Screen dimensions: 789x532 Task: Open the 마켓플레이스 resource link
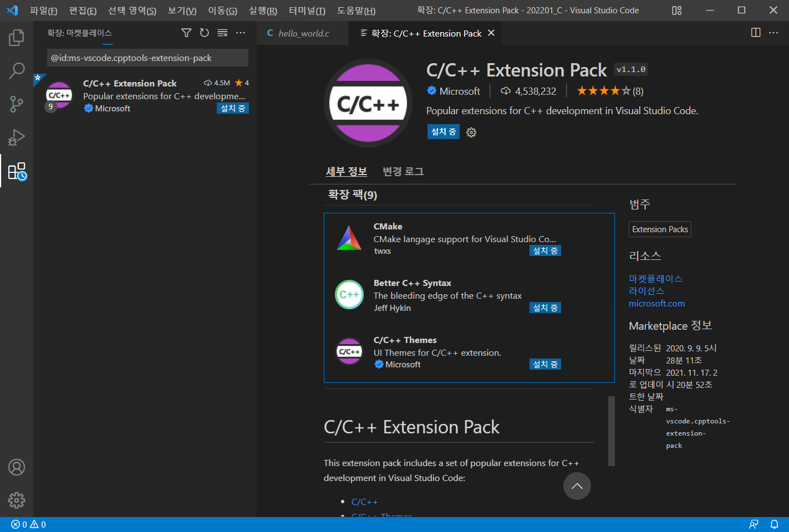tap(655, 278)
